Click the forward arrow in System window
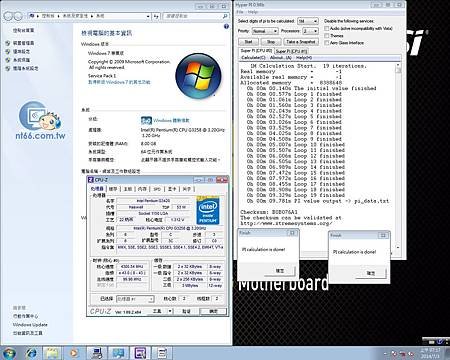This screenshot has width=450, height=360. pos(18,16)
